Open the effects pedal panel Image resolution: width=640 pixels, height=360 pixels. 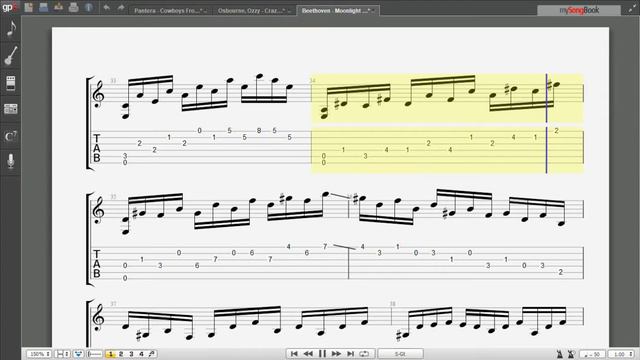[x=11, y=83]
